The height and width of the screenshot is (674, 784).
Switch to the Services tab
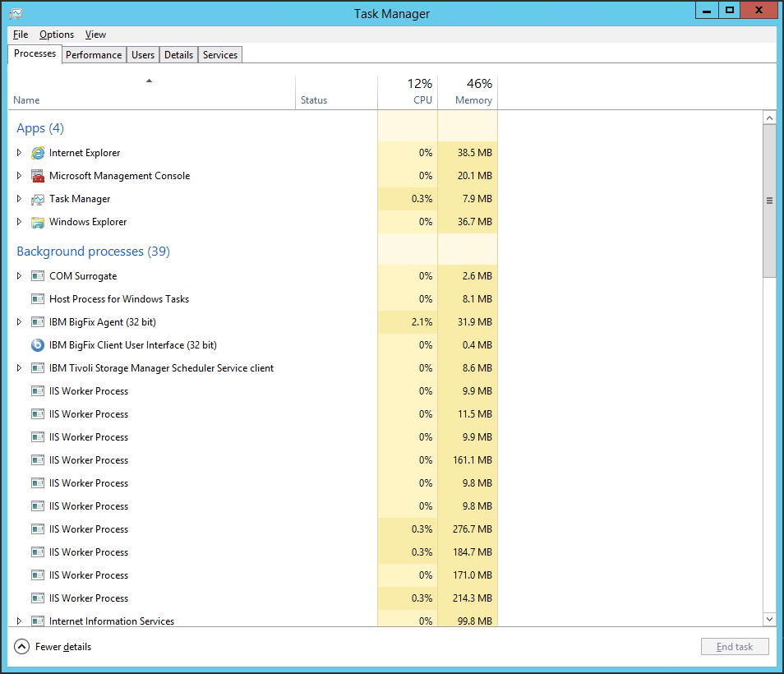pos(220,55)
